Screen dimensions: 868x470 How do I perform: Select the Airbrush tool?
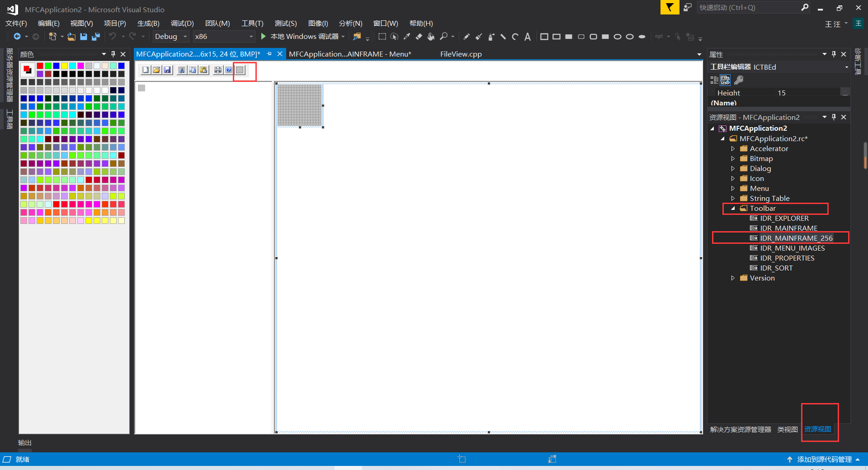tap(491, 37)
